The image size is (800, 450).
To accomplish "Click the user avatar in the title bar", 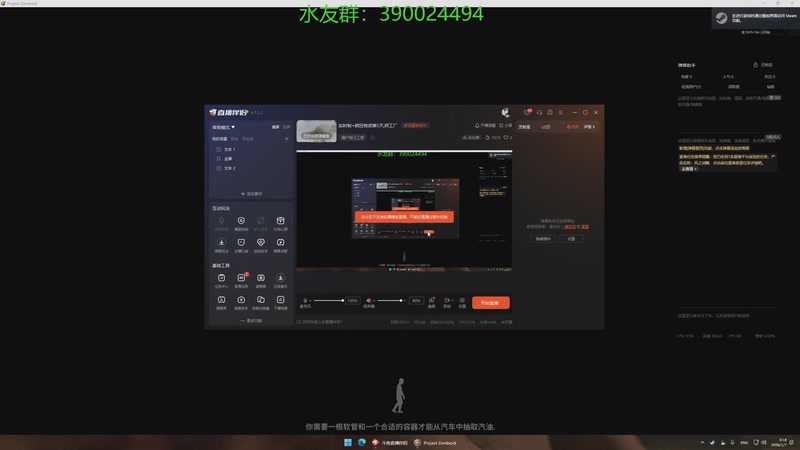I will click(505, 113).
